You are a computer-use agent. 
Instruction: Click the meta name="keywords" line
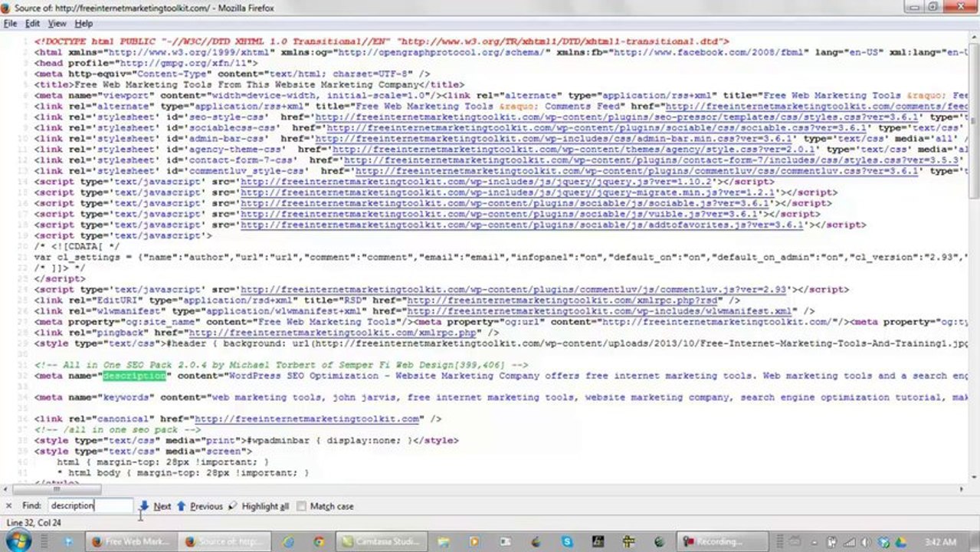[501, 397]
